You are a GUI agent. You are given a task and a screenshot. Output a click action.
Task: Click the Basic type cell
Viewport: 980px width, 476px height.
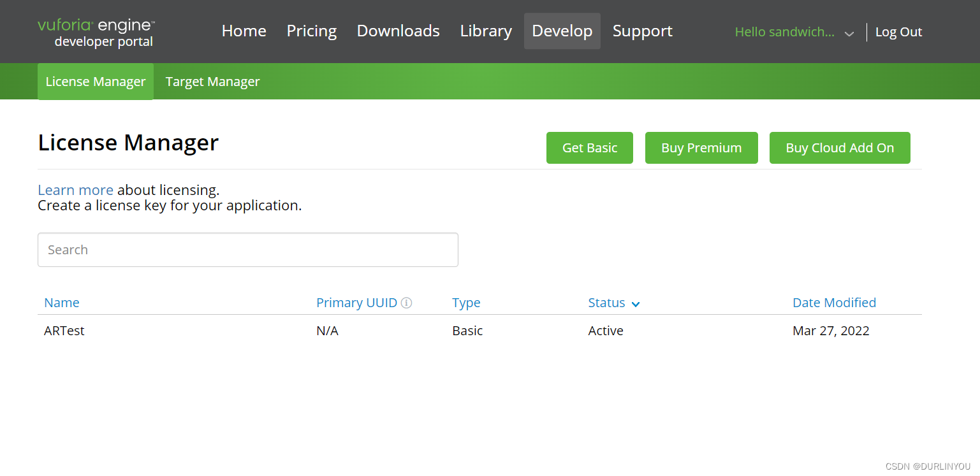[x=467, y=331]
